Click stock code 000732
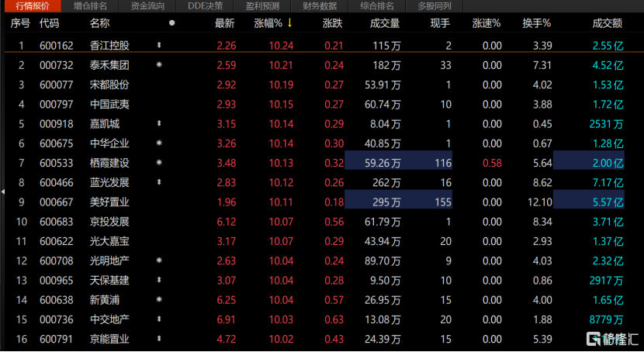The height and width of the screenshot is (352, 644). pyautogui.click(x=57, y=65)
